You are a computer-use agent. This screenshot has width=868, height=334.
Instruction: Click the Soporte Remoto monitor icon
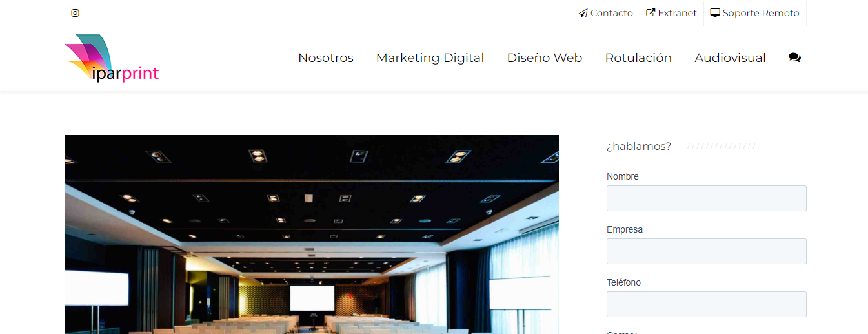pos(715,13)
